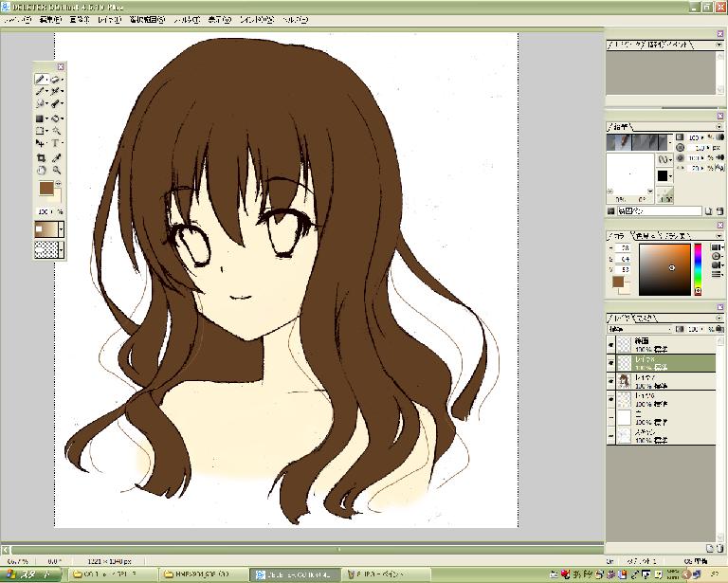
Task: Select the Text tool (T)
Action: (x=56, y=143)
